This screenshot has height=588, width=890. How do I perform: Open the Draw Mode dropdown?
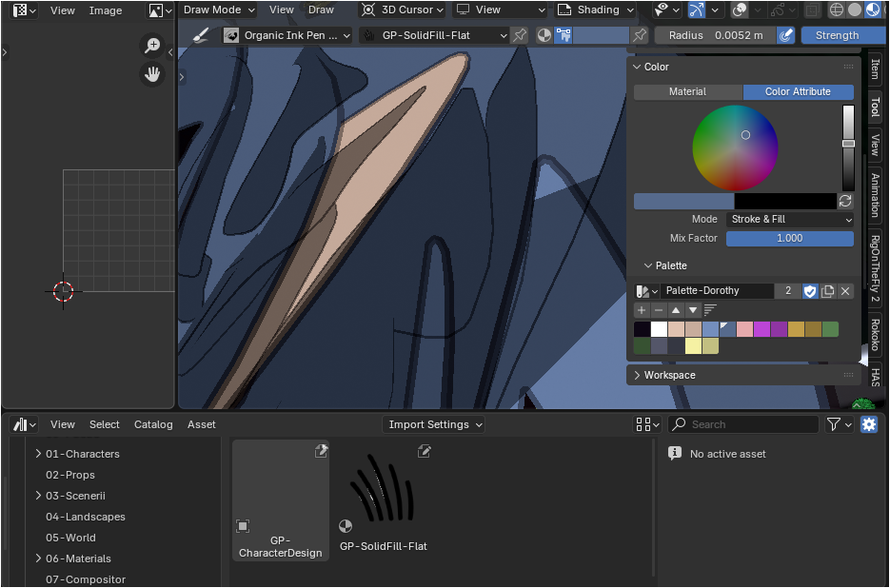[x=219, y=10]
